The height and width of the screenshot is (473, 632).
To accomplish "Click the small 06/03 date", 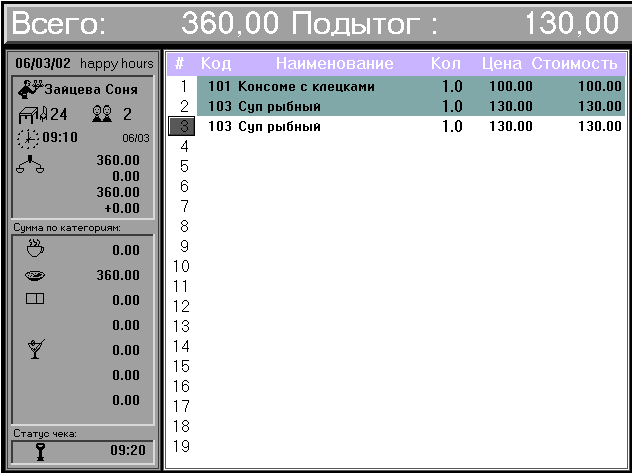I will click(x=136, y=139).
